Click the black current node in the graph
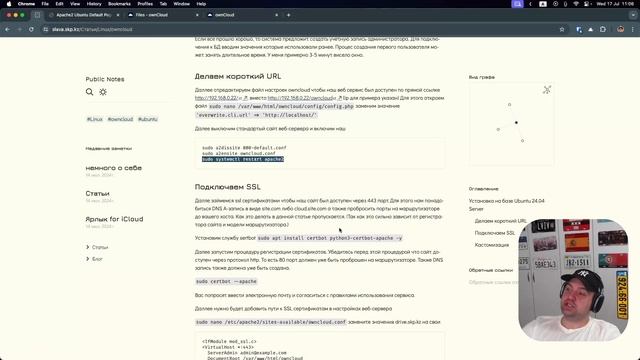 click(516, 122)
